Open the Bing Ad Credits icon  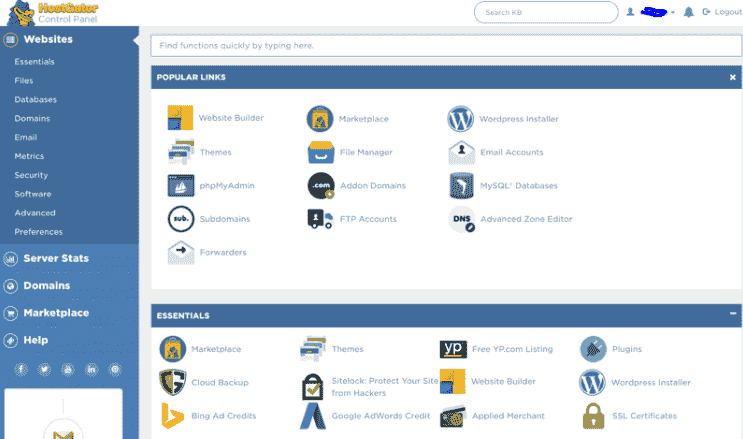click(172, 416)
